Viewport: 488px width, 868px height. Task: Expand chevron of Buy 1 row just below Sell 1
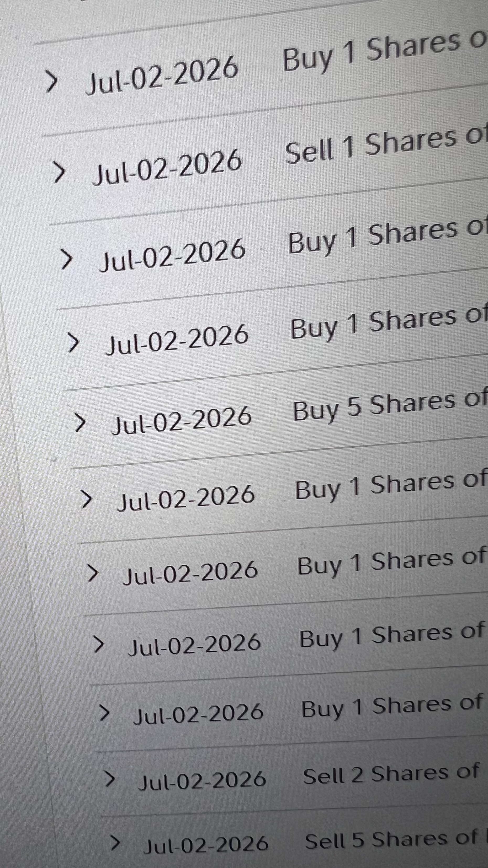tap(66, 259)
